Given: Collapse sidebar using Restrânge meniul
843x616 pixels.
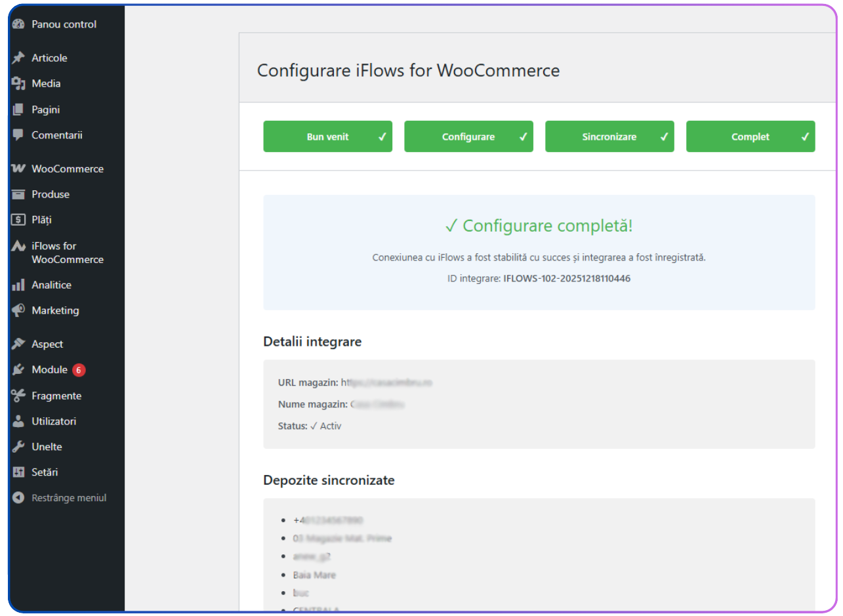Looking at the screenshot, I should (x=19, y=497).
